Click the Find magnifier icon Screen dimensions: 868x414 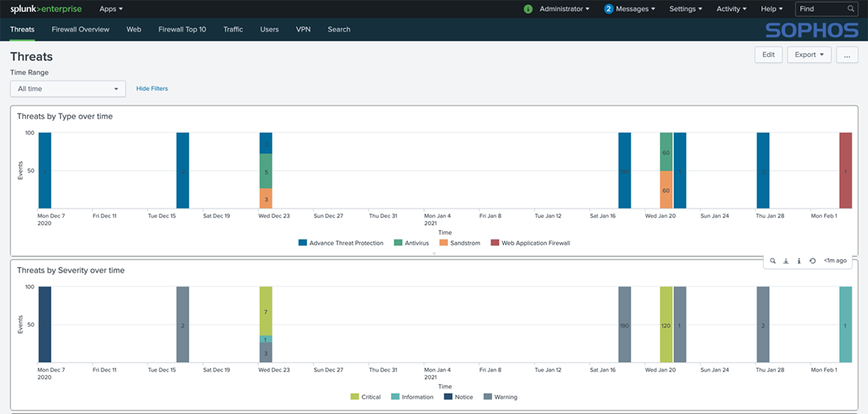851,9
